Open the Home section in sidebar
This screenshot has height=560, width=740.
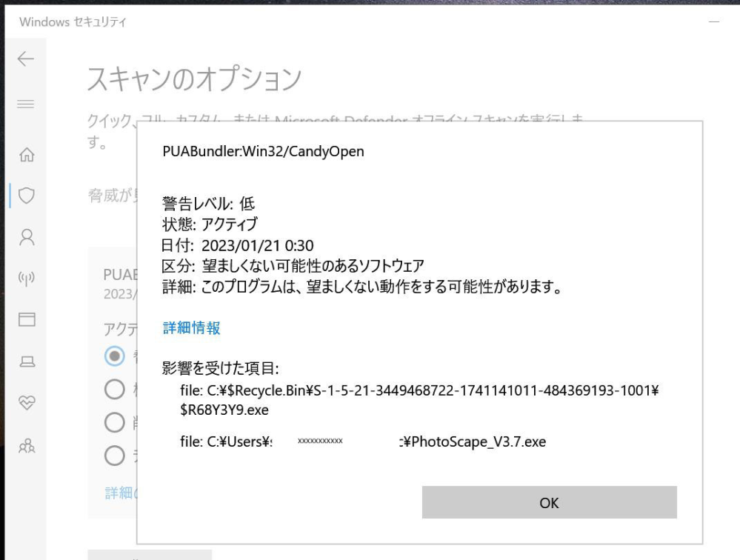point(27,155)
